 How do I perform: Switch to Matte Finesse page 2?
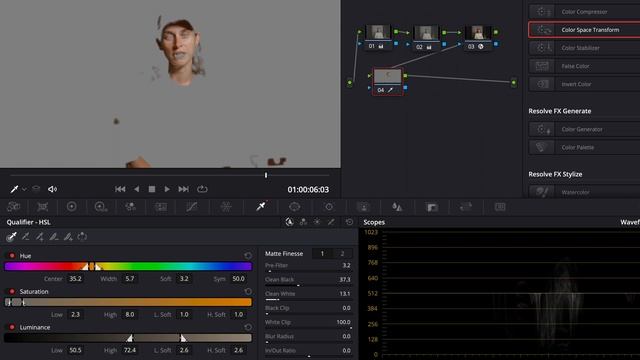pos(342,253)
